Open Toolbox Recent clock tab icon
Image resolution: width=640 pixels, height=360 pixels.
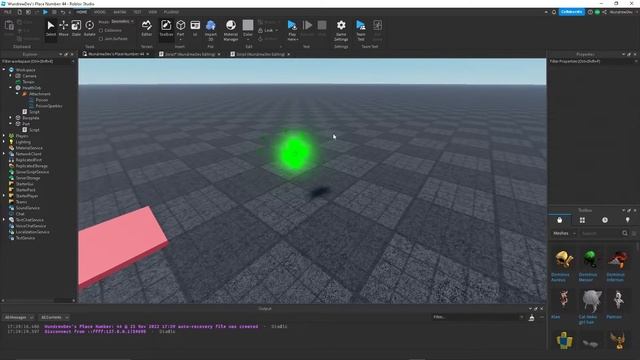(605, 220)
